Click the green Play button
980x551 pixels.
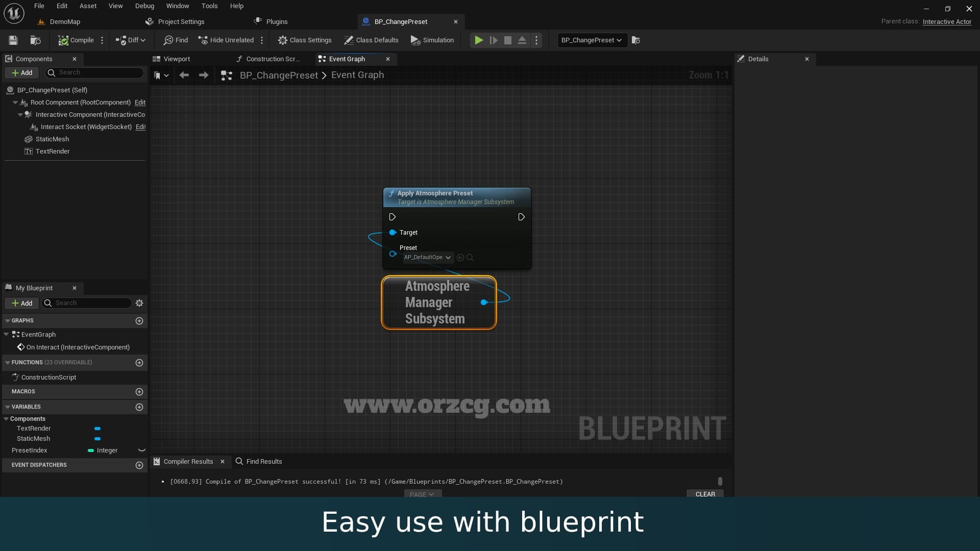pyautogui.click(x=479, y=40)
